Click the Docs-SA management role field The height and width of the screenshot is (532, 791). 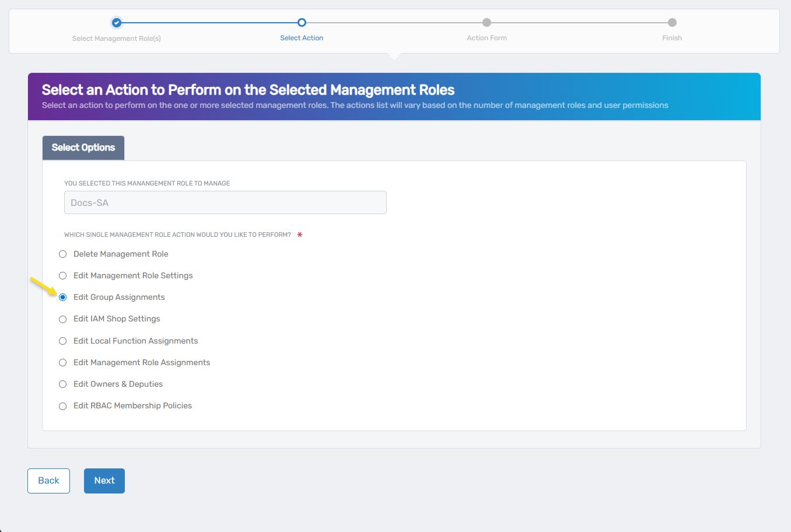[225, 202]
